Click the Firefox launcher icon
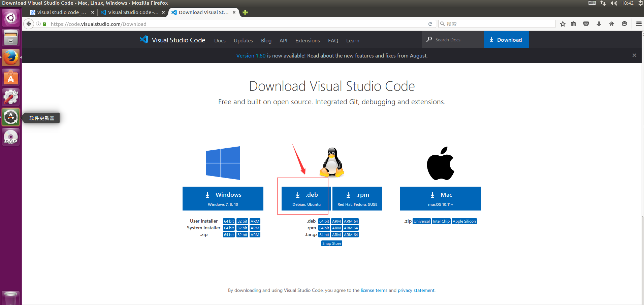 click(x=11, y=58)
